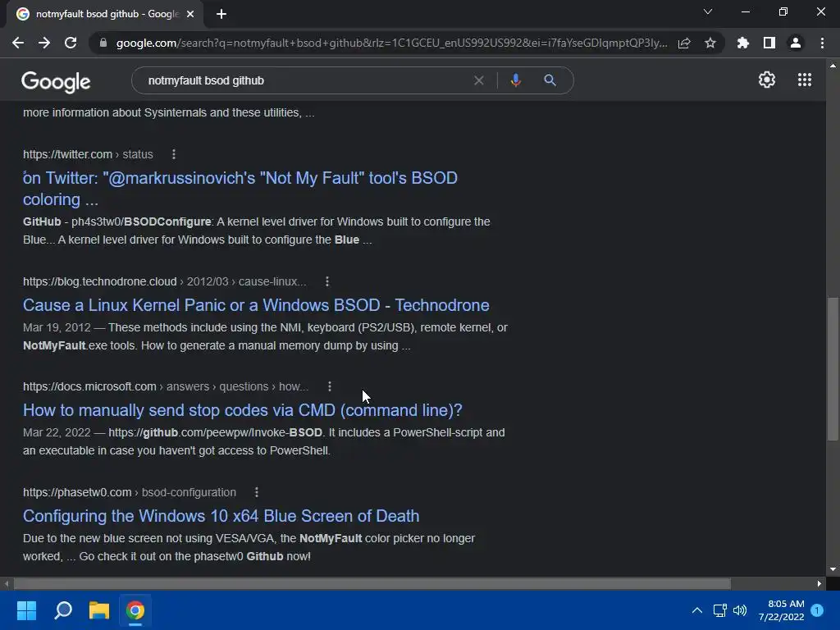Click snippet about NotMyFault color picker
Screen dimensions: 840x630
pyautogui.click(x=249, y=547)
